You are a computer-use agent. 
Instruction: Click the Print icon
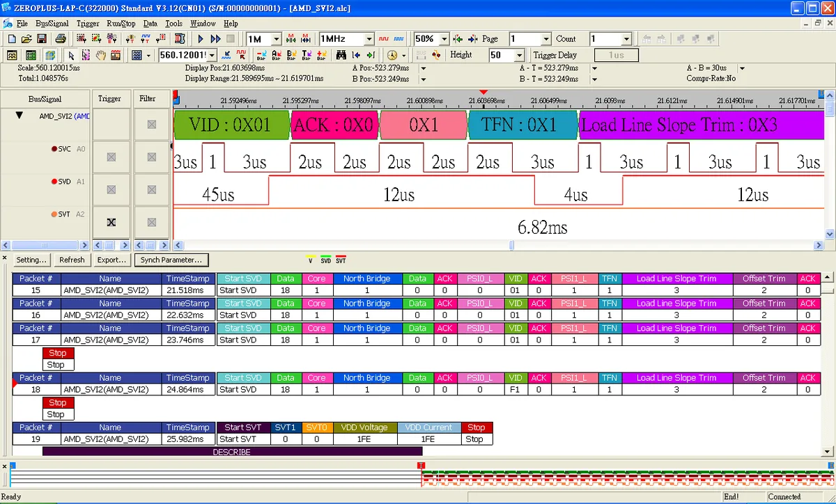(61, 39)
